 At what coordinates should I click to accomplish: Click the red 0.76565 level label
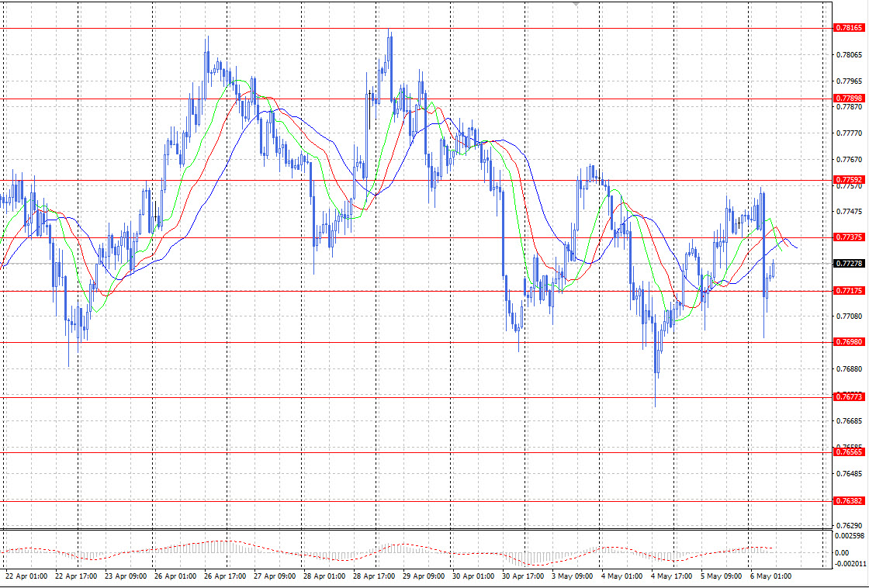[x=849, y=452]
